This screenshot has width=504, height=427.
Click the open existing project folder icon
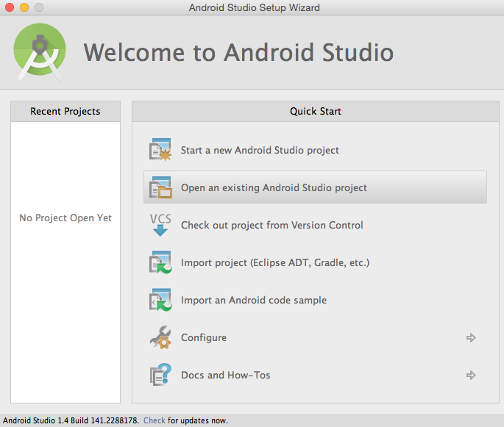pyautogui.click(x=160, y=187)
